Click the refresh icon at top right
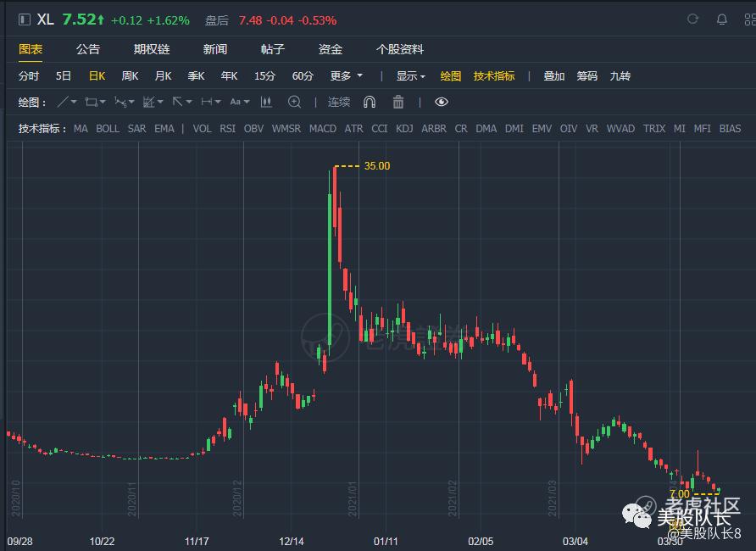Screen dimensions: 756x551 (x=692, y=19)
